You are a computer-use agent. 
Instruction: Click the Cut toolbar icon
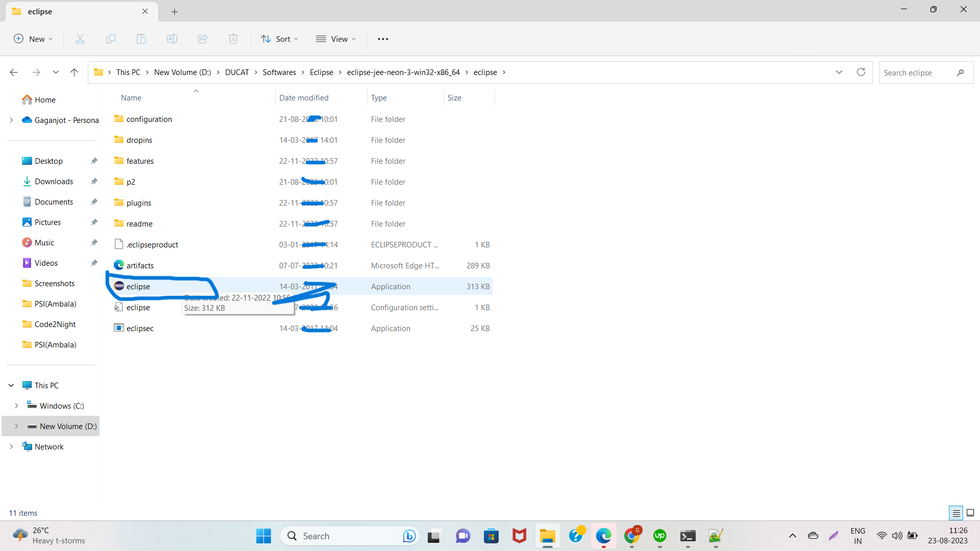80,39
